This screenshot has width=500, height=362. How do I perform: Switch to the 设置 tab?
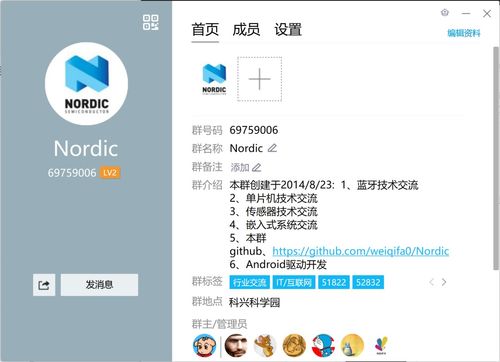pyautogui.click(x=288, y=30)
